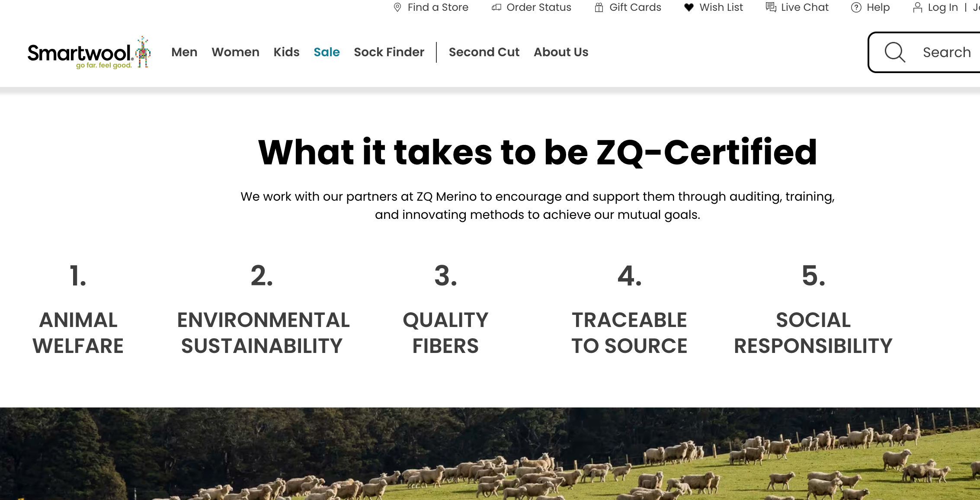Open the Sock Finder page
This screenshot has height=500, width=980.
pos(389,52)
